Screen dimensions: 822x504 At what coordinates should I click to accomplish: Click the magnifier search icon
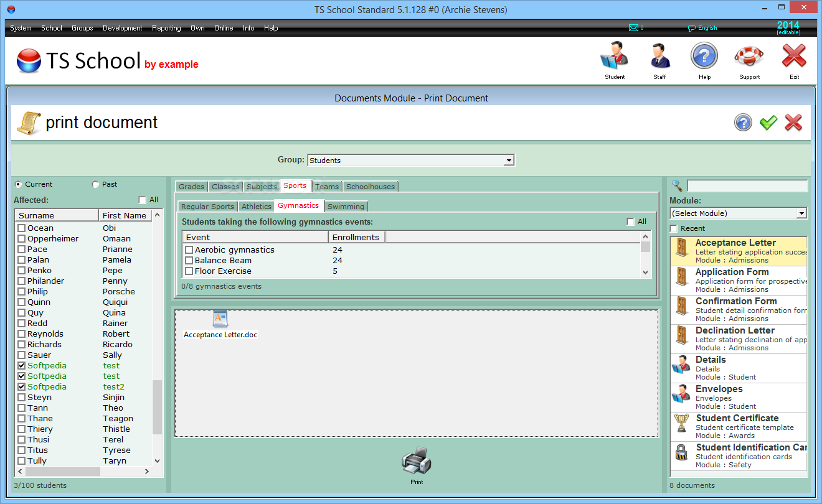pos(677,185)
